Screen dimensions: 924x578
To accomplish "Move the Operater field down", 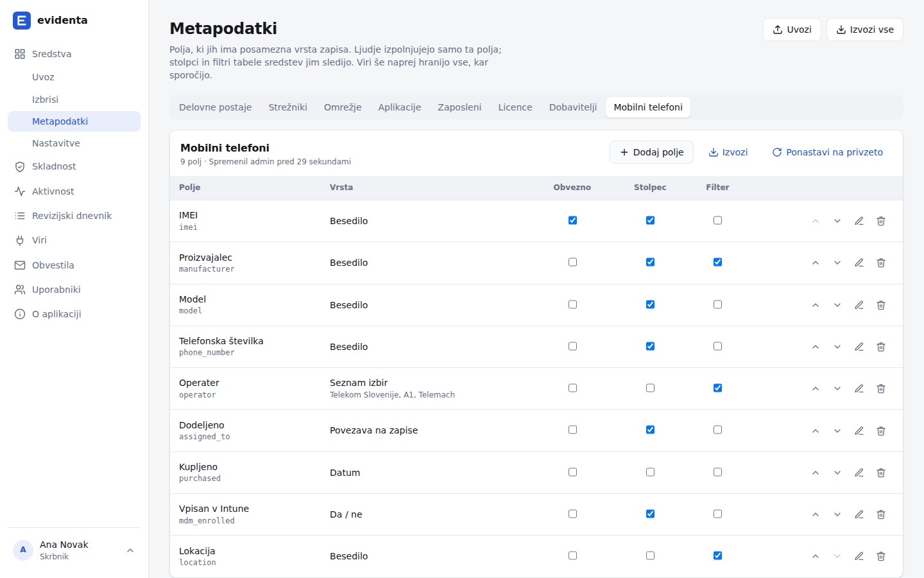I will 837,389.
